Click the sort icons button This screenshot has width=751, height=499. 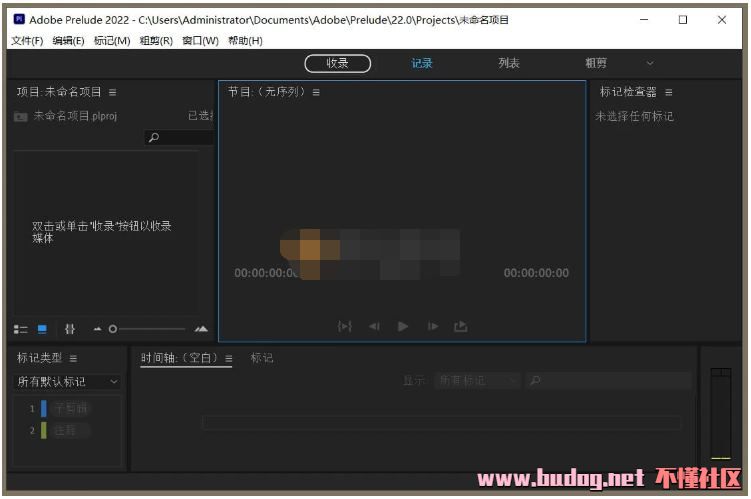tap(70, 329)
